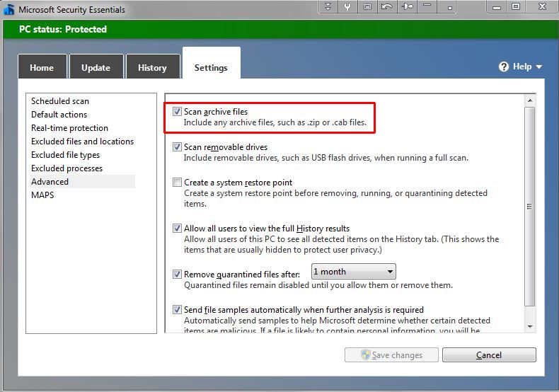The height and width of the screenshot is (392, 559).
Task: Toggle Allow all users to view History results
Action: (177, 228)
